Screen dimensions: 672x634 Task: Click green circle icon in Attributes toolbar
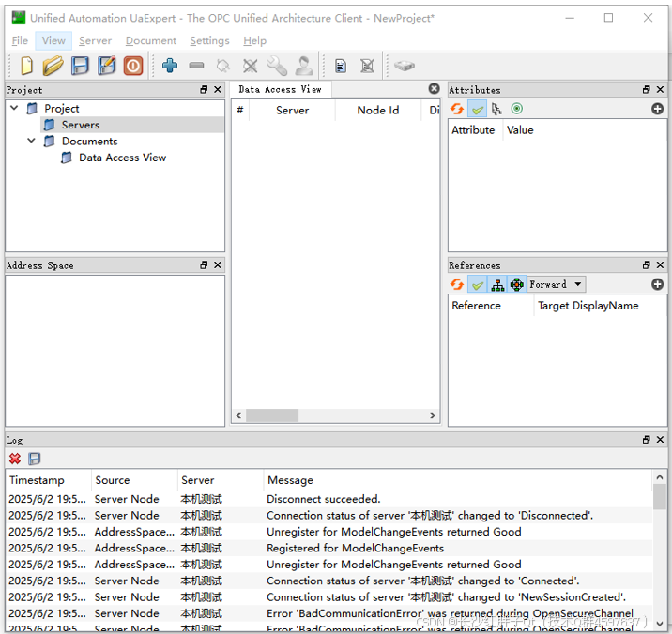(517, 109)
